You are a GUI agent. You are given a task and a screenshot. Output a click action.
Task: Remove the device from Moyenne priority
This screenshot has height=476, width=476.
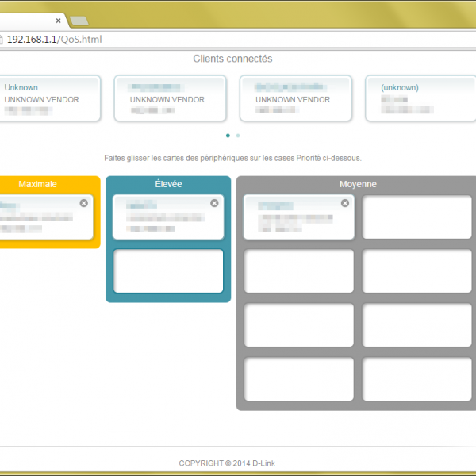(x=345, y=204)
